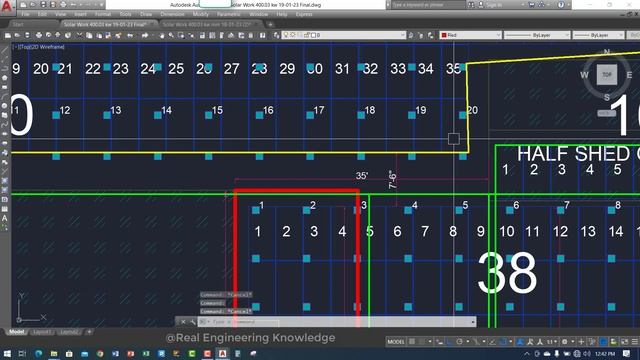Screen dimensions: 640x360
Task: Expand command line history arrow
Action: point(473,322)
